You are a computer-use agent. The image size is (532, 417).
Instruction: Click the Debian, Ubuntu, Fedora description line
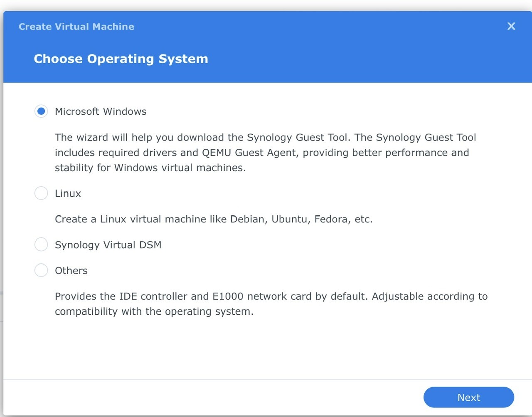[x=214, y=219]
